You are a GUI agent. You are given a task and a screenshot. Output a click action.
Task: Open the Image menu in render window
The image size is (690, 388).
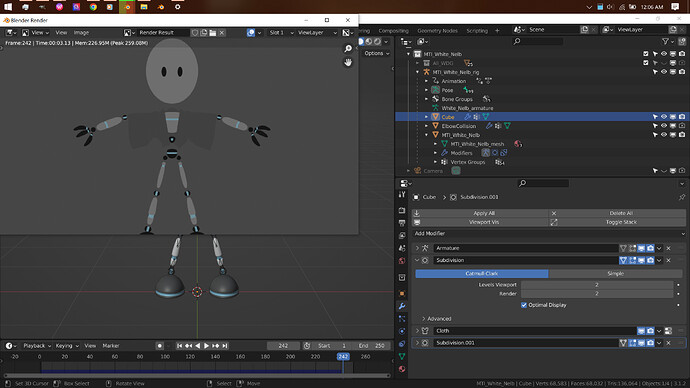(x=81, y=33)
